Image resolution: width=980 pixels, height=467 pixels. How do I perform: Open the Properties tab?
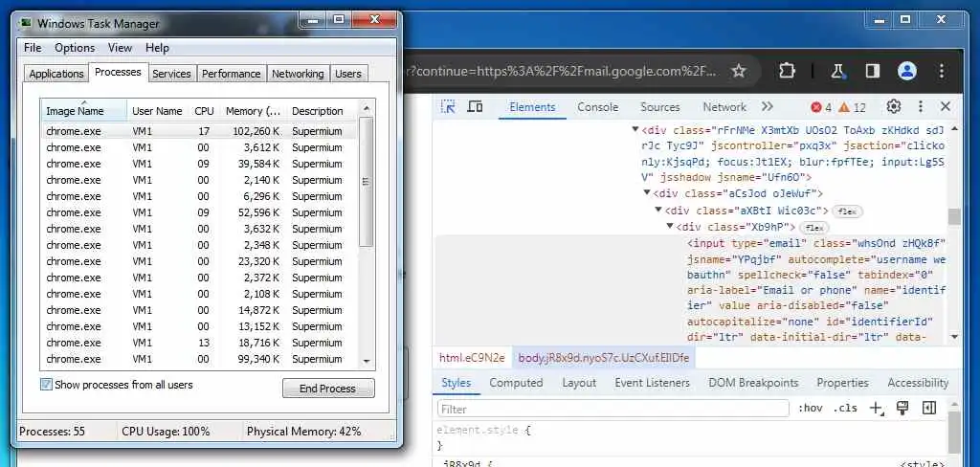click(x=842, y=383)
